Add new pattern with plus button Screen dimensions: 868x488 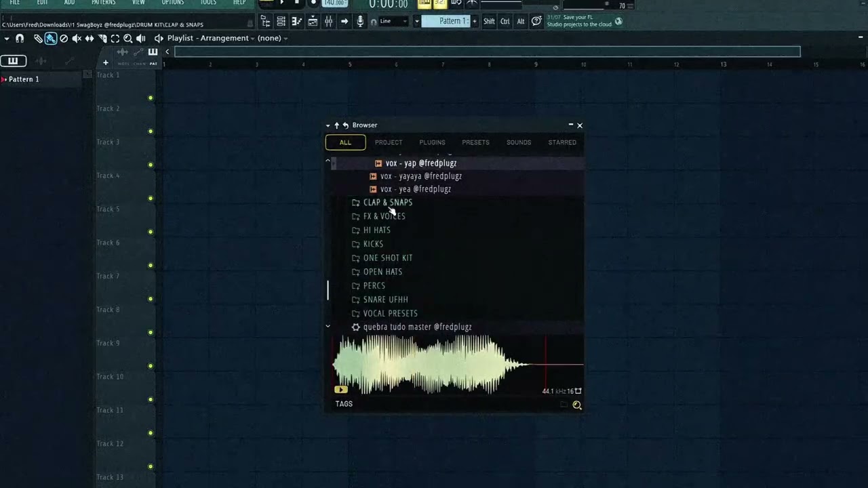click(x=474, y=21)
